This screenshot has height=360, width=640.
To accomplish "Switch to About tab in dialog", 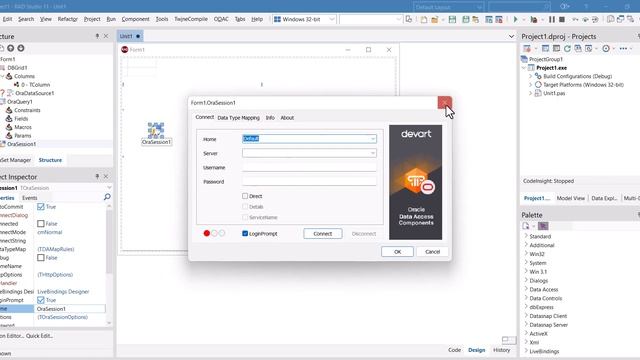I will coord(287,118).
